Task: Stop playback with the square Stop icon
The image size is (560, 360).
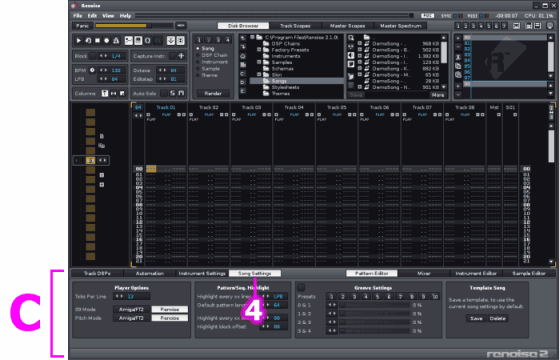Action: coord(97,41)
